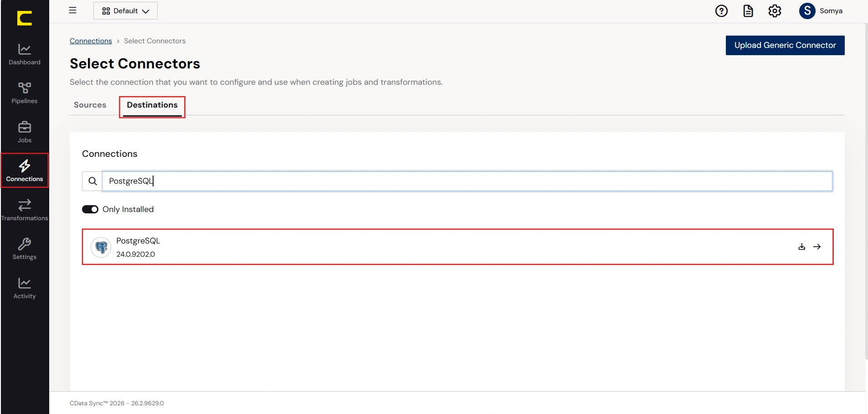Click the PostgreSQL connector name

[138, 241]
